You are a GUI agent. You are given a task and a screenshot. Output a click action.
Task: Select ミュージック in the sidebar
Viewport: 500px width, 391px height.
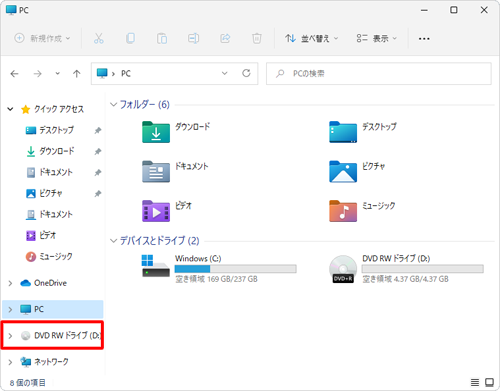click(x=49, y=256)
